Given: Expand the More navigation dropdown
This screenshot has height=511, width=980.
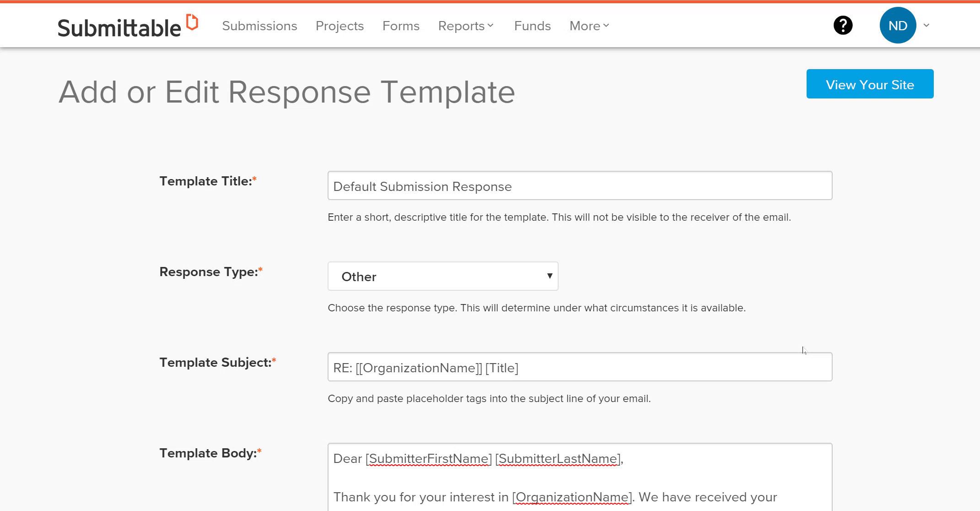Looking at the screenshot, I should [x=588, y=26].
